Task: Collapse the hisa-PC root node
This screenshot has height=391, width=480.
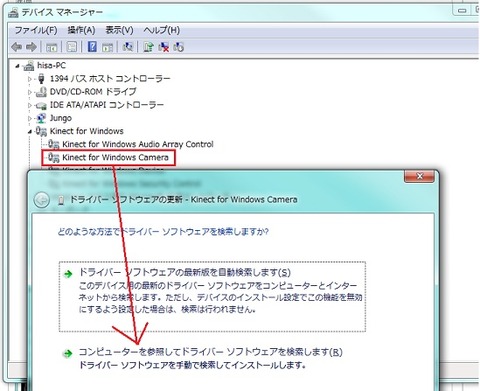Action: point(17,66)
